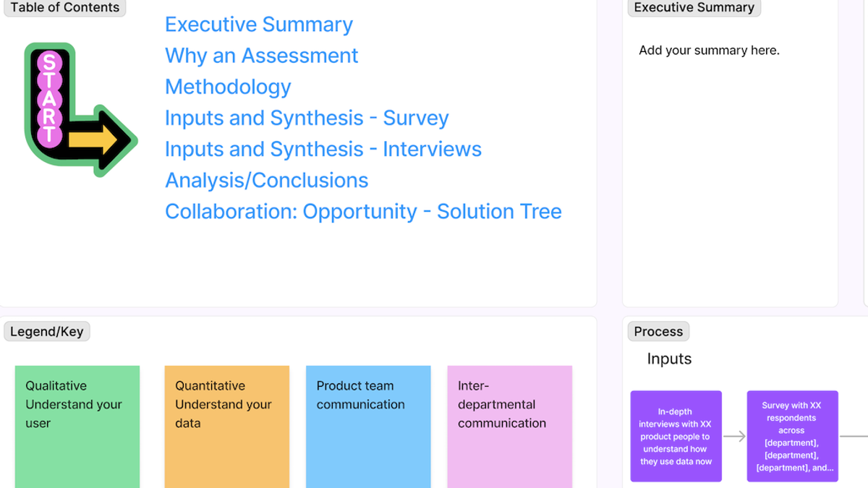Select the pink Inter-departmental communication note

(x=509, y=427)
